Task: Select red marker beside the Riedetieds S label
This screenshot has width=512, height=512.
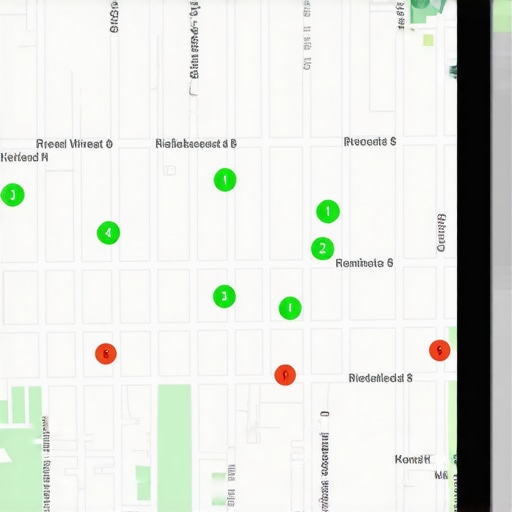Action: point(285,375)
